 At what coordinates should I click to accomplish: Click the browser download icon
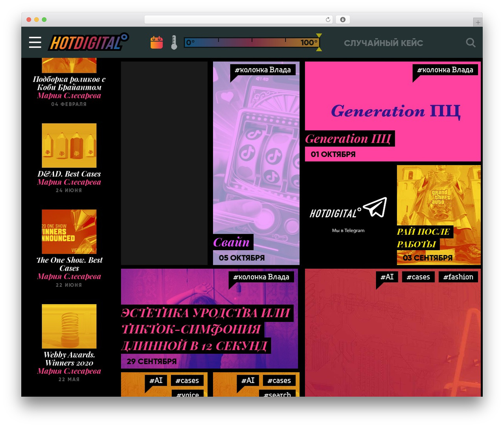tap(343, 20)
